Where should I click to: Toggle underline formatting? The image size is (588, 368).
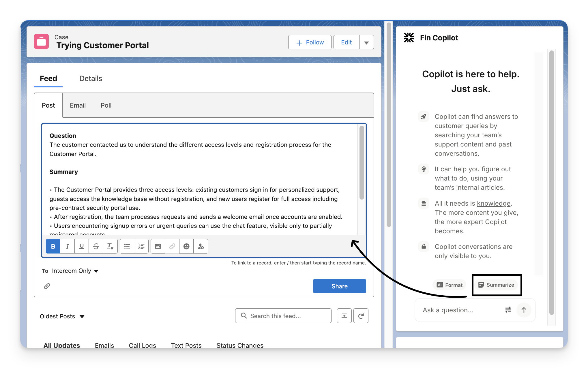pyautogui.click(x=82, y=246)
